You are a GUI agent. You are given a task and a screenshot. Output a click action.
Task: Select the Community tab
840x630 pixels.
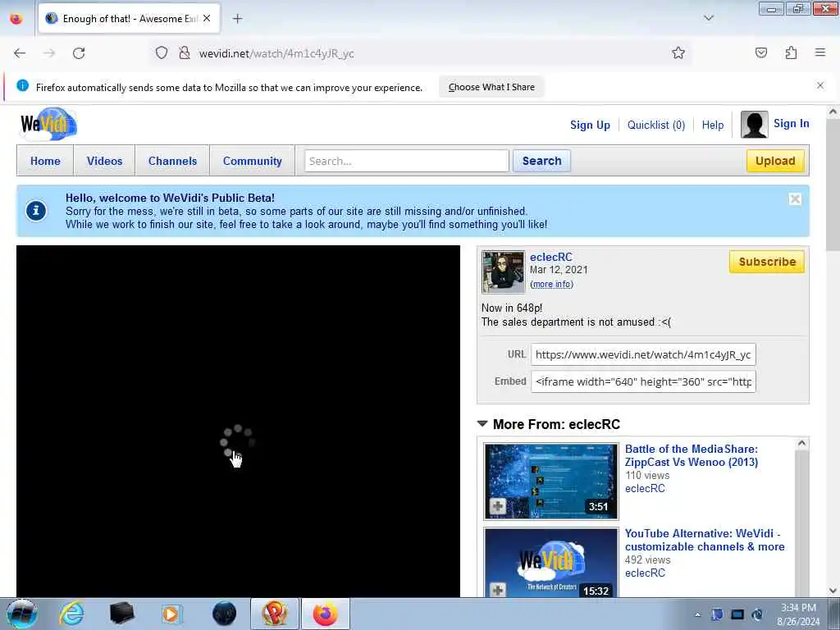click(x=253, y=161)
